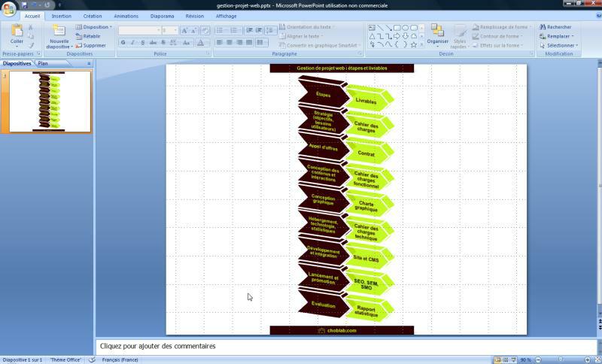Switch to the Diaporama ribbon tab
This screenshot has width=602, height=364.
(162, 16)
